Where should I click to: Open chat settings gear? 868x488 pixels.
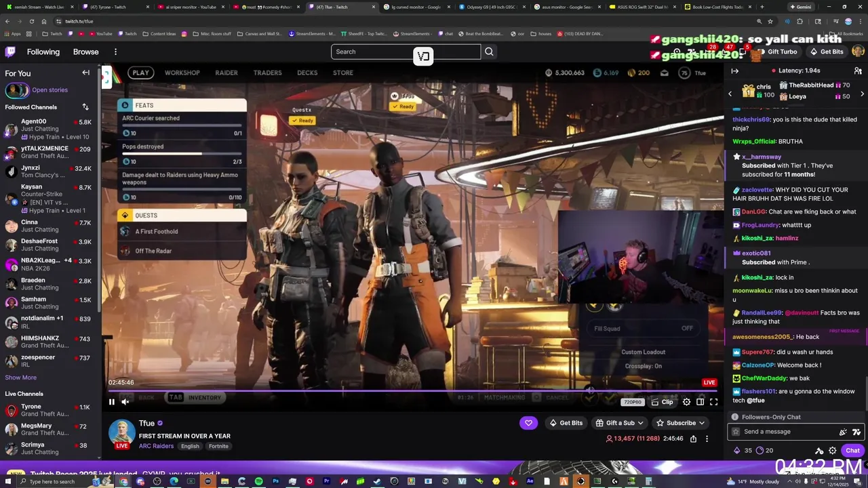coord(833,451)
